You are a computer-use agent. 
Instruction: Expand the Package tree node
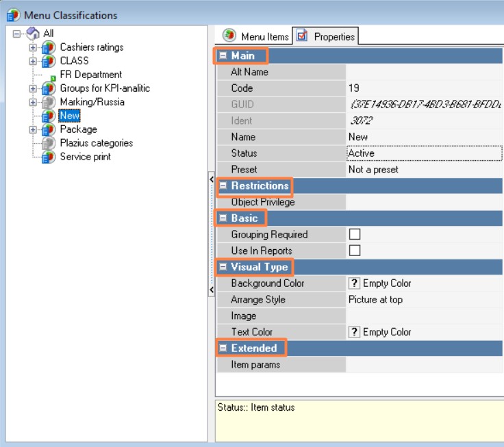pos(33,129)
